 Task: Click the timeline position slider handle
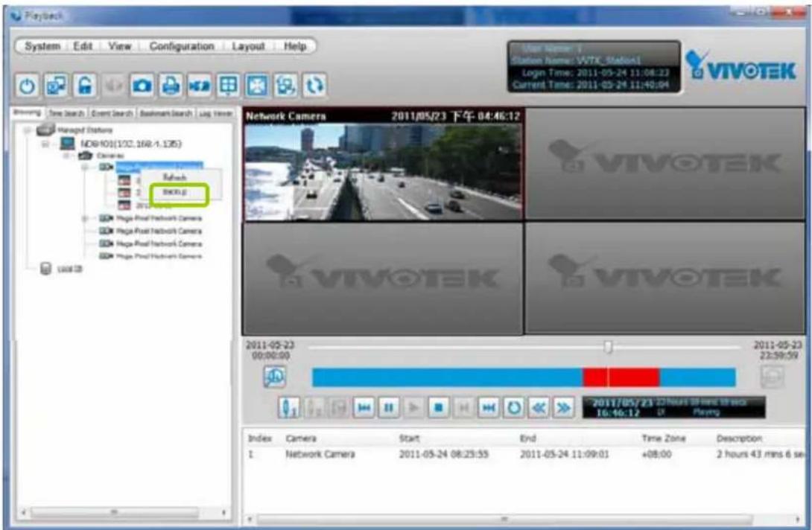point(609,347)
